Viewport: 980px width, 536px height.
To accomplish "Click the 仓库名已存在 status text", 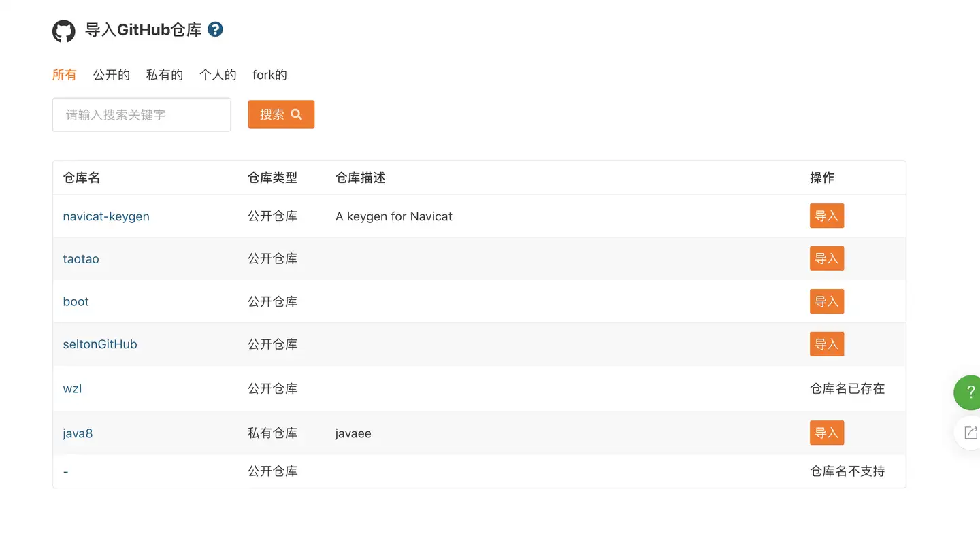I will click(x=847, y=389).
